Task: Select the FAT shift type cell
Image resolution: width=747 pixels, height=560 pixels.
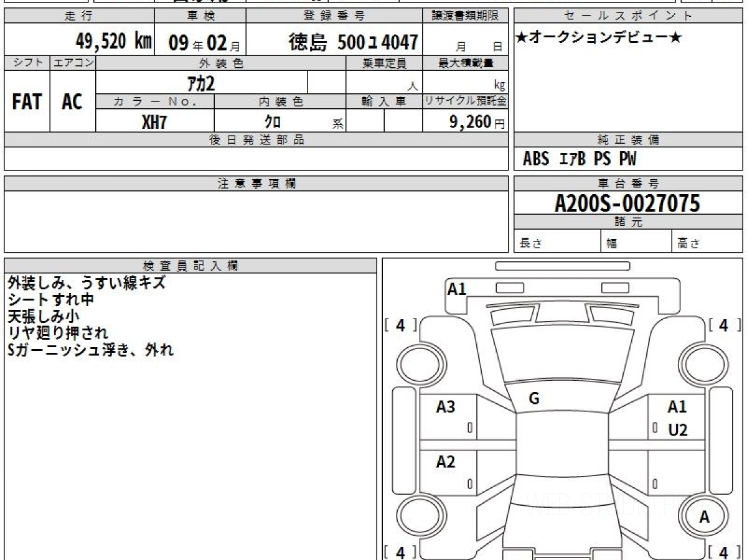Action: (27, 102)
